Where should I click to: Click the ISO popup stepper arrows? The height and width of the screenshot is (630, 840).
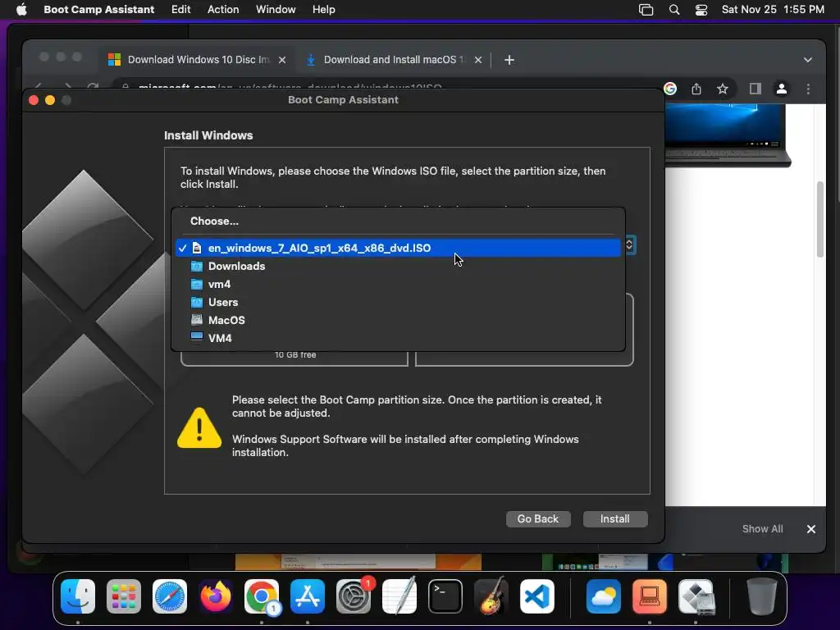tap(629, 245)
